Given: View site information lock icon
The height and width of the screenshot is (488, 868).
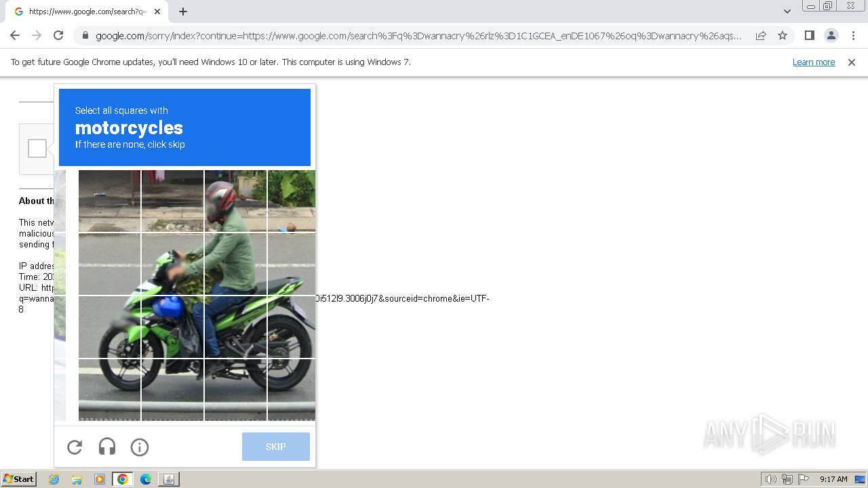Looking at the screenshot, I should [84, 36].
